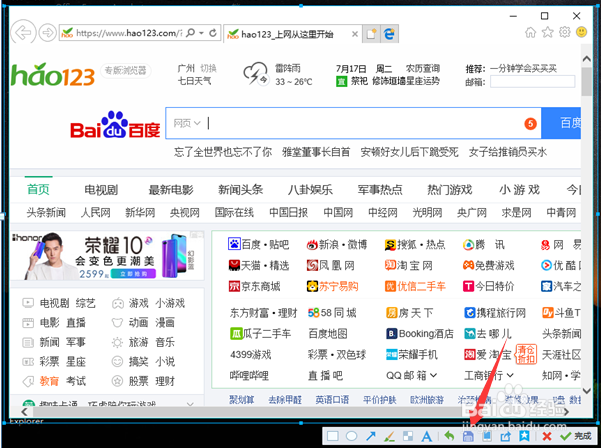601x448 pixels.
Task: Open the 农历查询 link
Action: pos(423,69)
